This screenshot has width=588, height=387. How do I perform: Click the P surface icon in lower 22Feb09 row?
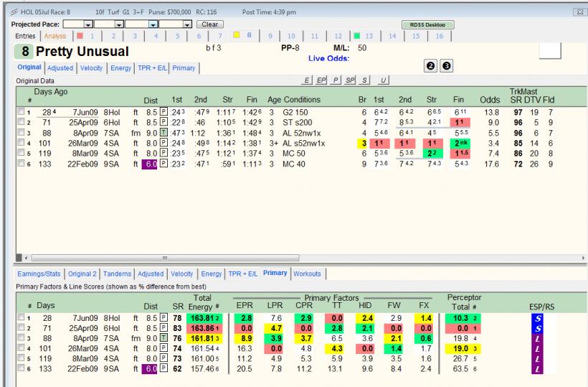163,368
